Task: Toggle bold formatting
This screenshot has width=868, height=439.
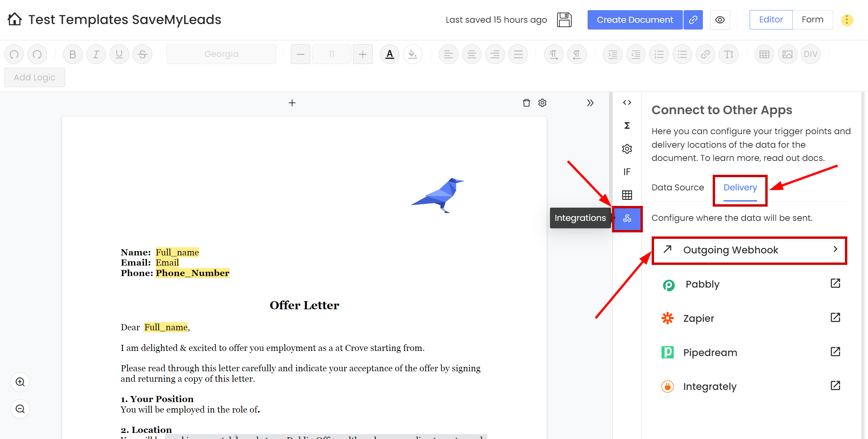Action: (73, 54)
